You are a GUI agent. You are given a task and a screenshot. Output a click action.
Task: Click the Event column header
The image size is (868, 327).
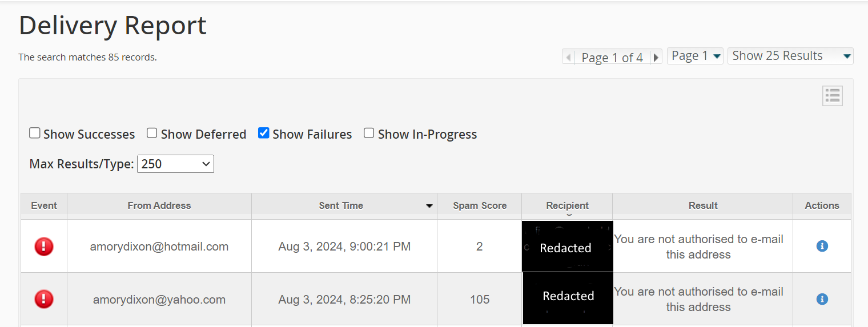pyautogui.click(x=44, y=205)
